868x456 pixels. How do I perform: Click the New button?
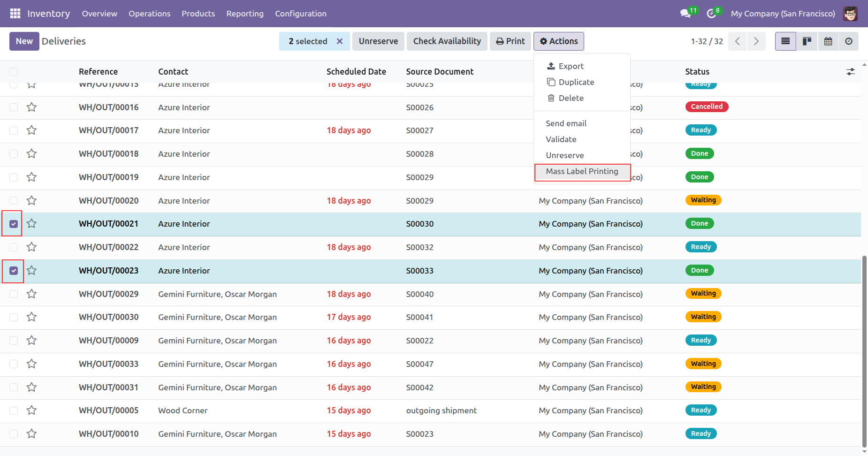(24, 41)
